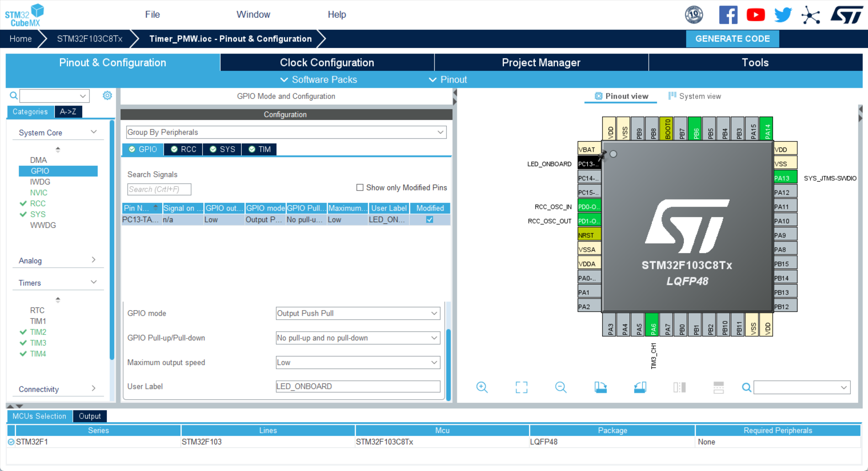
Task: Select the NRST pin on the chip
Action: [x=589, y=235]
